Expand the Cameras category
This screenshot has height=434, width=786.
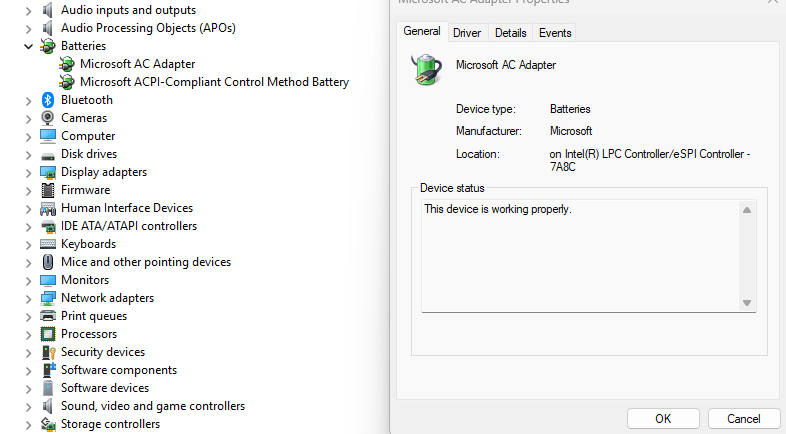[29, 119]
